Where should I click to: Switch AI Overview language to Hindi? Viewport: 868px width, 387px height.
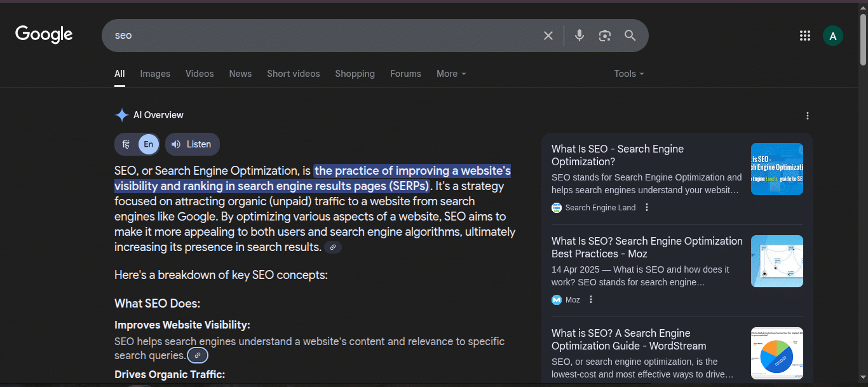point(126,144)
